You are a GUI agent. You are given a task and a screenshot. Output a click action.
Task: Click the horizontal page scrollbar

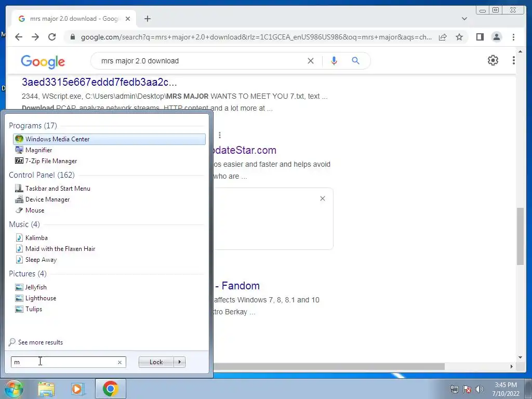pos(328,366)
